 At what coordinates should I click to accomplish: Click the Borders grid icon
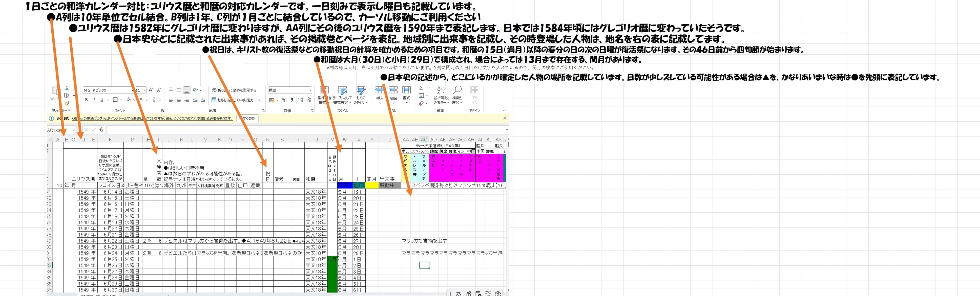[x=115, y=100]
